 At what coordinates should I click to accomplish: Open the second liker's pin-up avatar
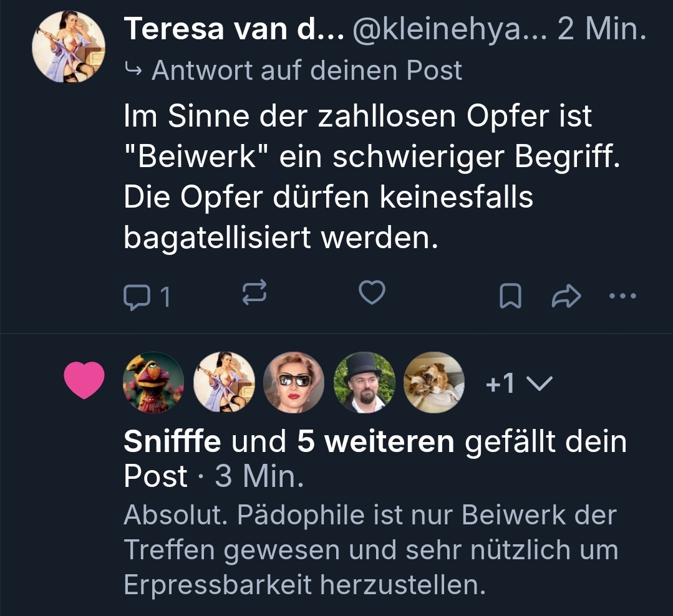pyautogui.click(x=224, y=383)
